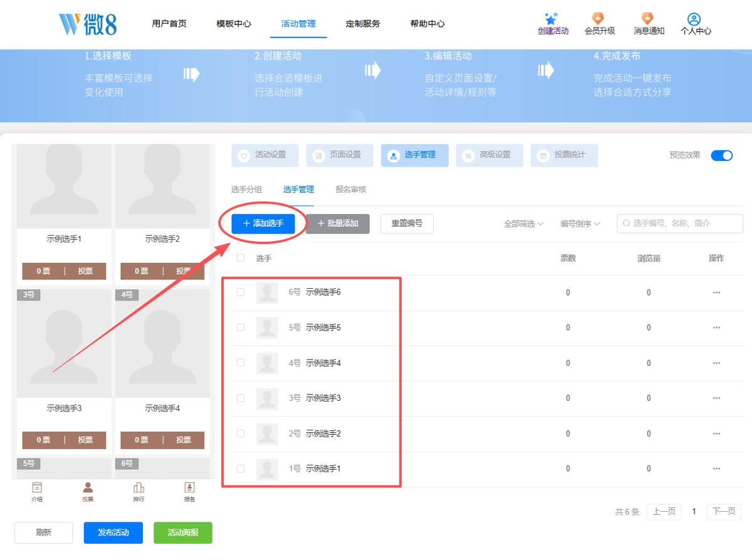Image resolution: width=752 pixels, height=560 pixels.
Task: Open 消息通知 icon
Action: (x=647, y=19)
